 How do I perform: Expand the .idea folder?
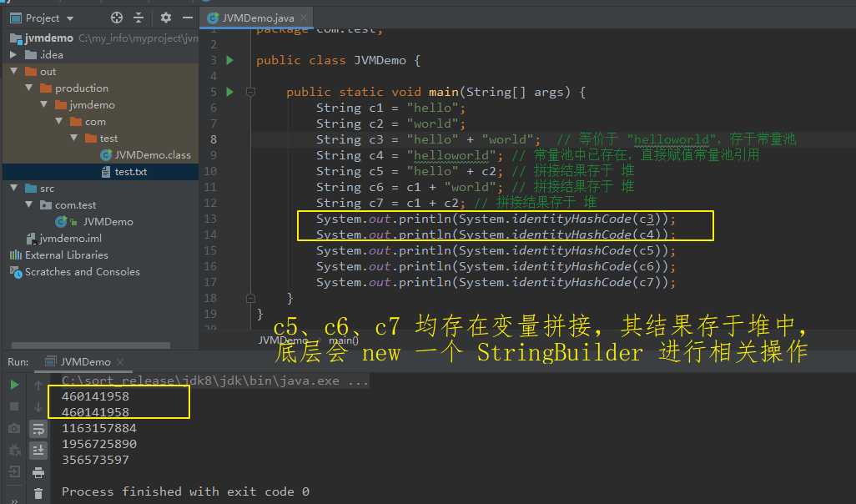tap(13, 54)
